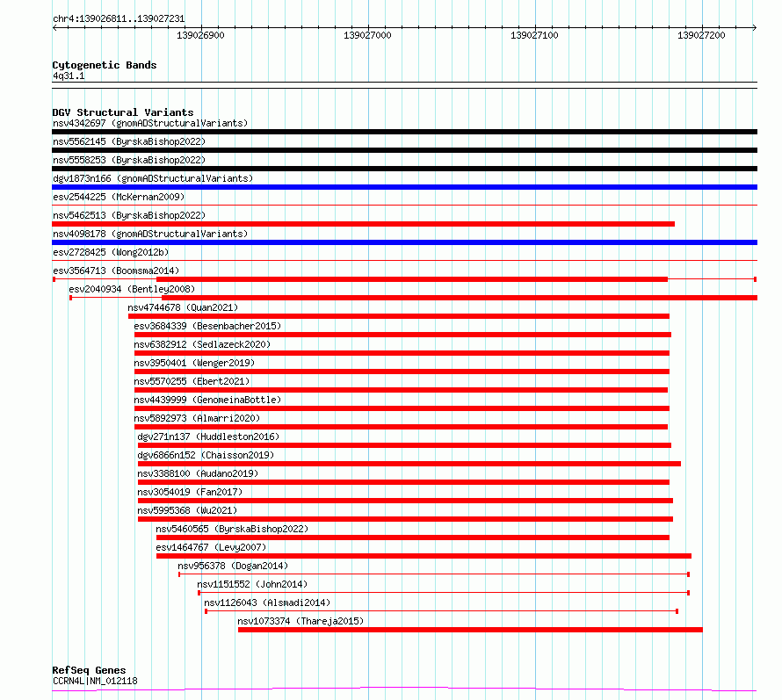Click the blue bar under dgv1873n166
Screen dimensions: 782x700
(404, 187)
